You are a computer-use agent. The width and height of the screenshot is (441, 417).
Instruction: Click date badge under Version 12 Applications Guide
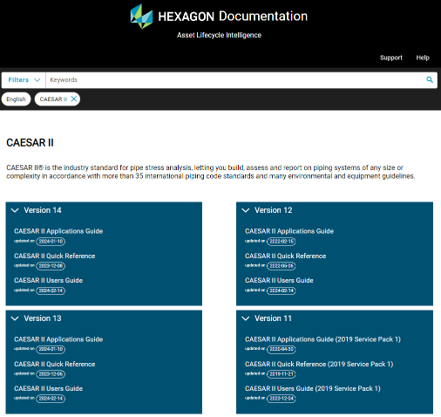(282, 241)
